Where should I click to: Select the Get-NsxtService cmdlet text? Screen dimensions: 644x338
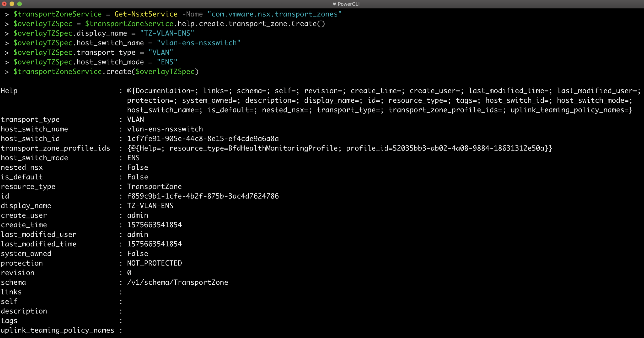(x=145, y=14)
